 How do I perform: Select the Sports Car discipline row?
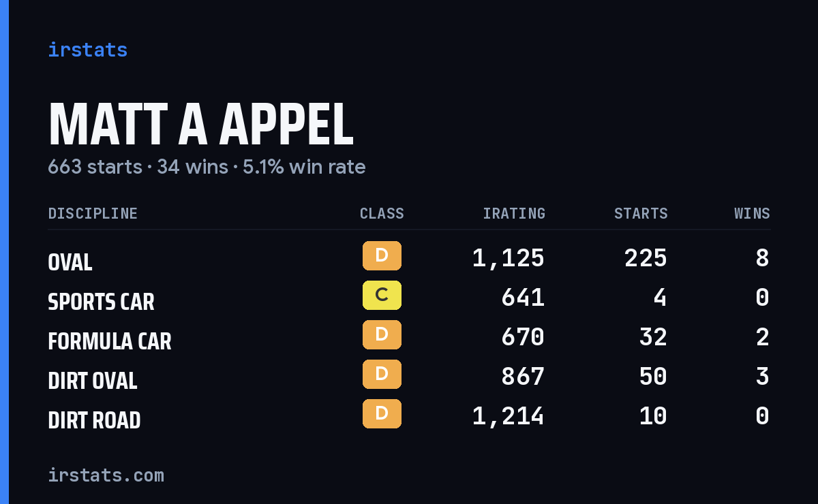(409, 298)
